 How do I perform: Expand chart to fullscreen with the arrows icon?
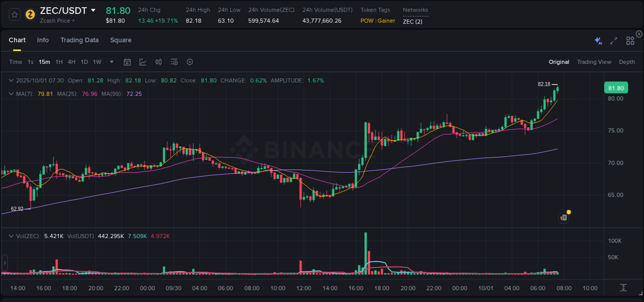613,40
